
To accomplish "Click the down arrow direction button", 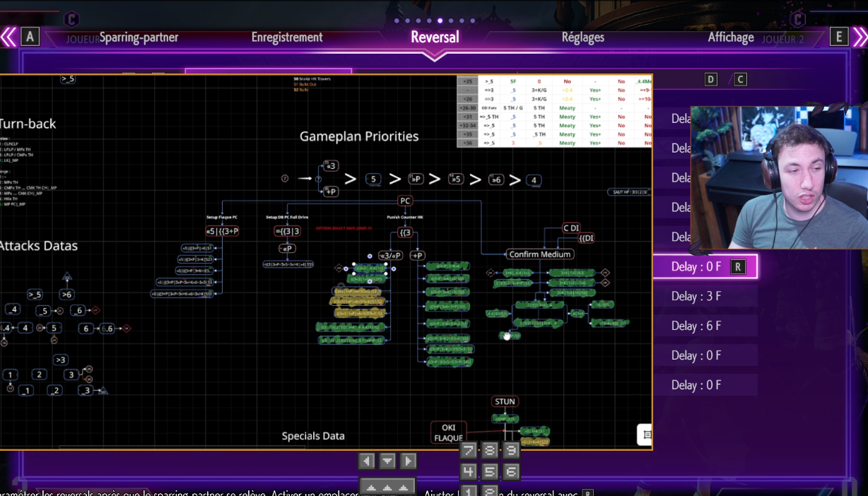I will 387,461.
